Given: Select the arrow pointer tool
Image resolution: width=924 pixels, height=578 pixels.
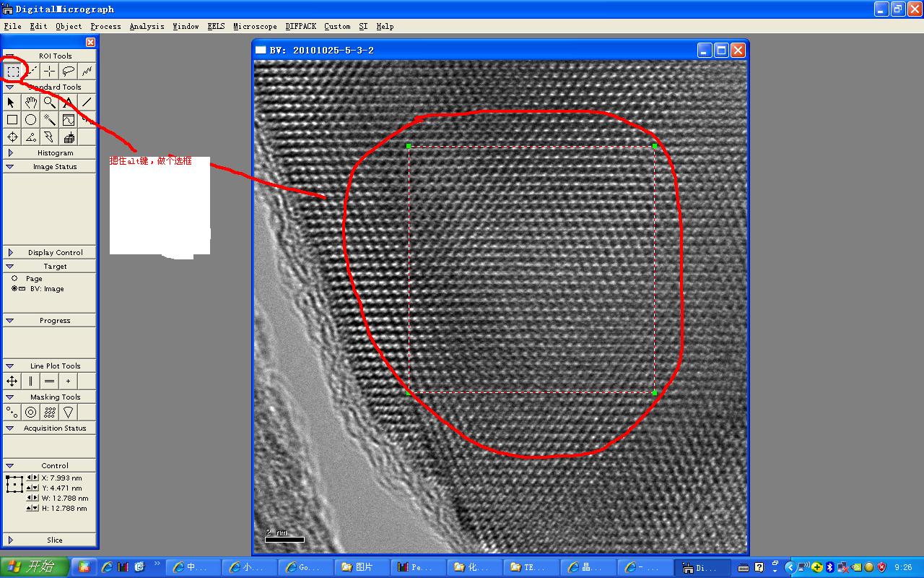Looking at the screenshot, I should tap(12, 102).
